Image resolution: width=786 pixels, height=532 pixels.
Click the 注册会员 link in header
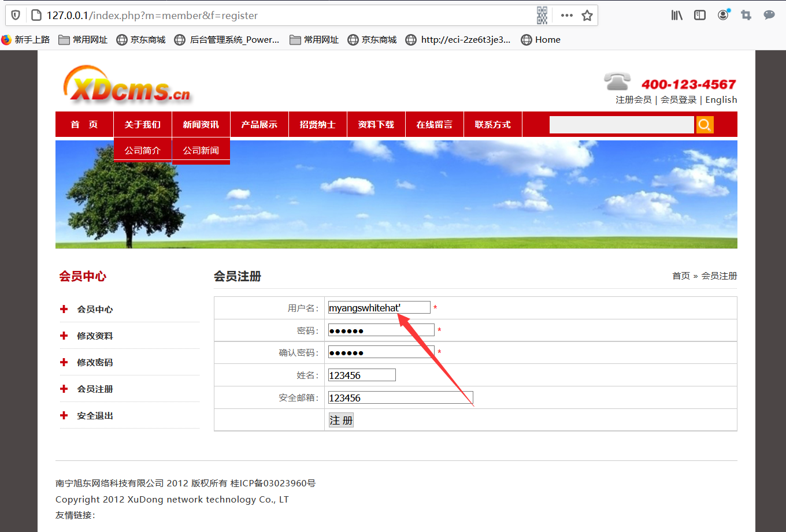point(633,100)
